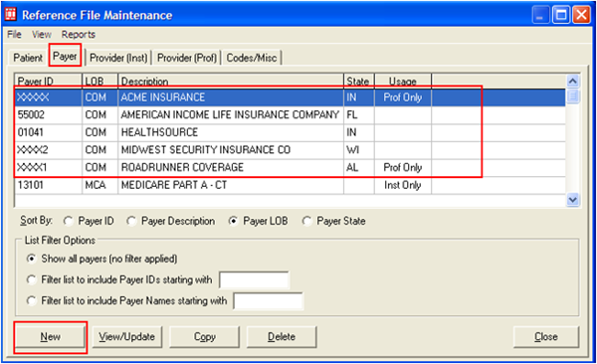
Task: Click the LOB column header
Action: point(100,82)
